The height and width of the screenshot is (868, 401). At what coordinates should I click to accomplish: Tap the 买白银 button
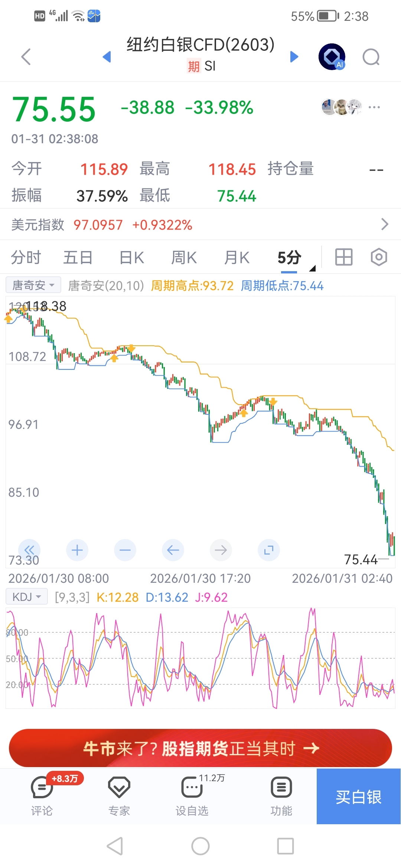[x=359, y=796]
